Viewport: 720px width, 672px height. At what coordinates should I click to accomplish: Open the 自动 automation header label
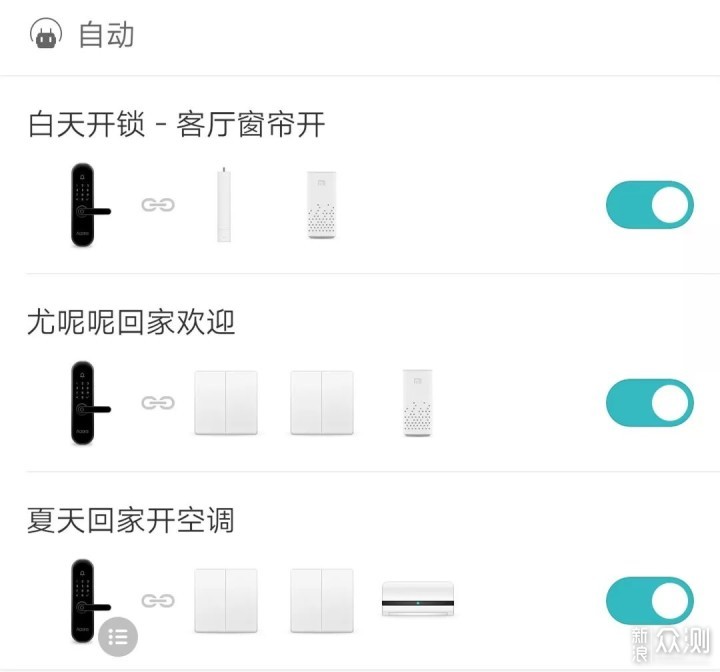105,35
